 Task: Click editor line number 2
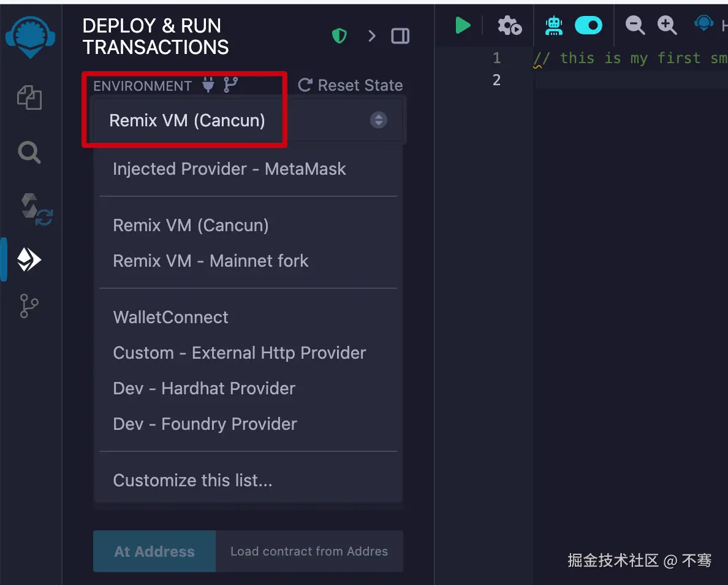(x=497, y=80)
